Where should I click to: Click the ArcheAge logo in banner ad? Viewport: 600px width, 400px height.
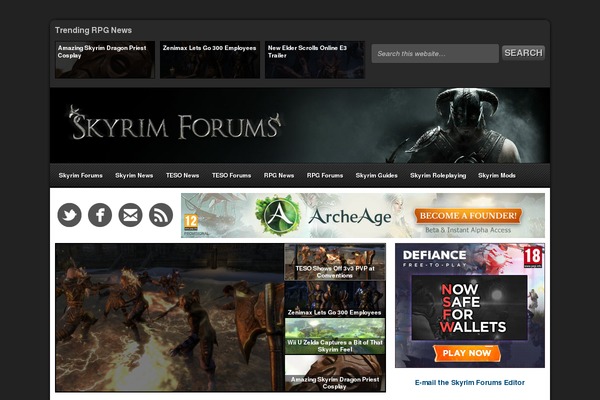[324, 216]
